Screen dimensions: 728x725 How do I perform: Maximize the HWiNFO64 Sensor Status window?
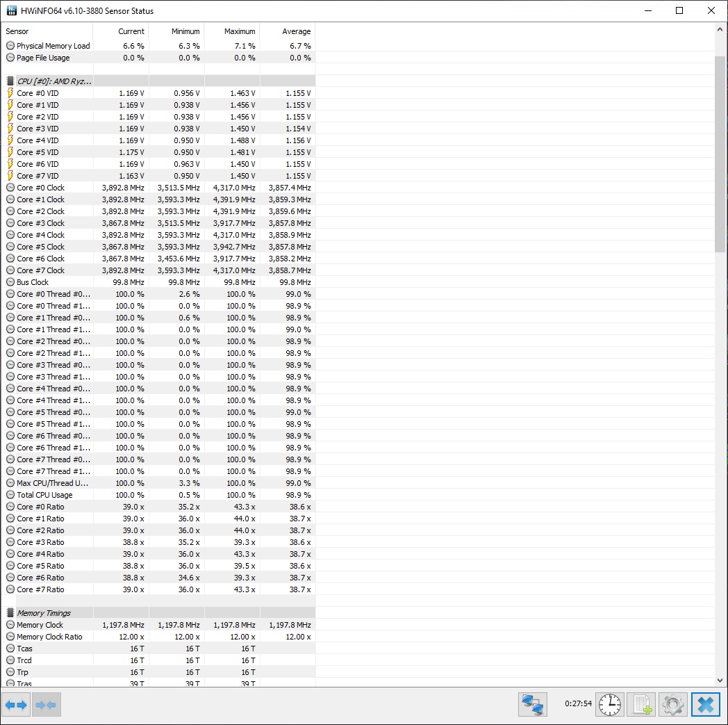679,10
